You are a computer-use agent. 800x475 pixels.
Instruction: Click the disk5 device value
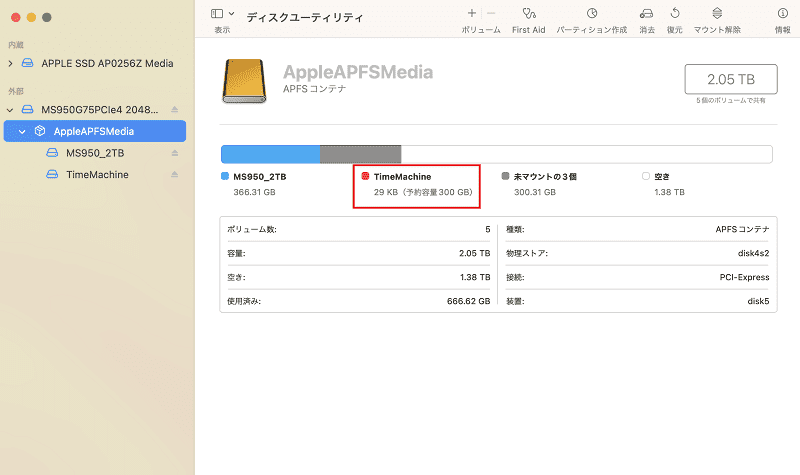coord(758,302)
